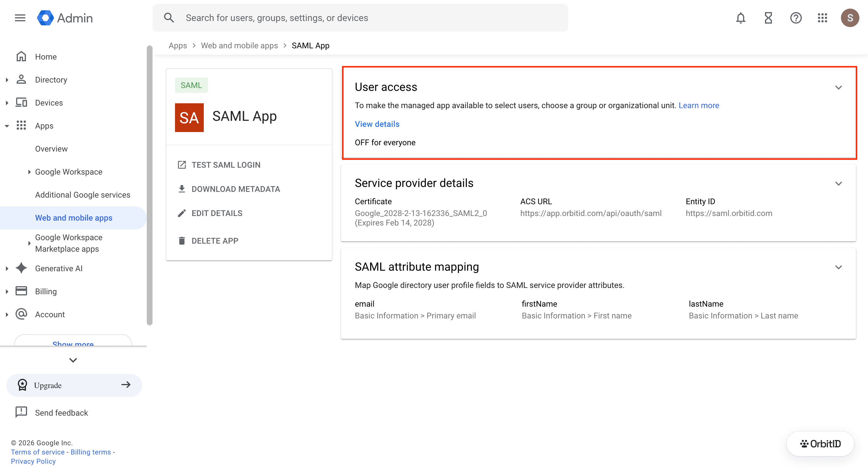Click the Upgrade button

(x=74, y=385)
